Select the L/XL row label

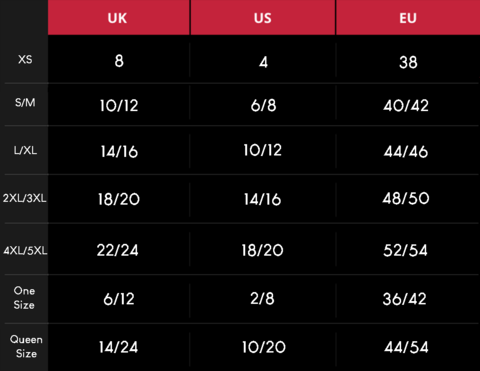coord(25,150)
